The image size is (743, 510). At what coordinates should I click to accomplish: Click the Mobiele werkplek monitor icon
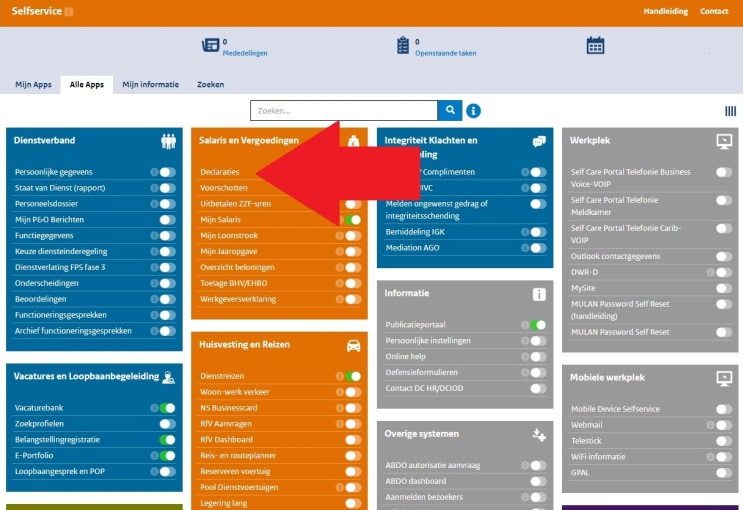click(x=724, y=378)
